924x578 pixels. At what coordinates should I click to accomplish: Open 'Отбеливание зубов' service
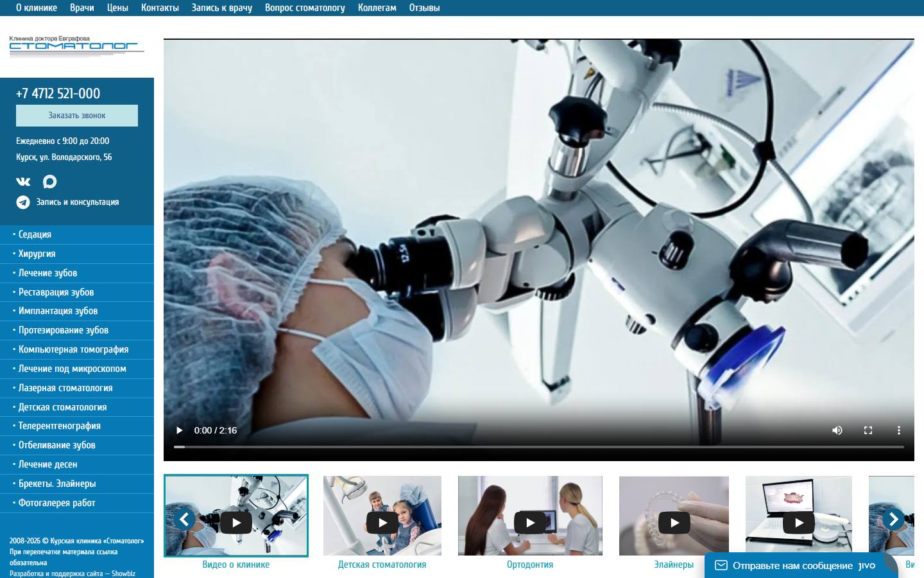77,445
